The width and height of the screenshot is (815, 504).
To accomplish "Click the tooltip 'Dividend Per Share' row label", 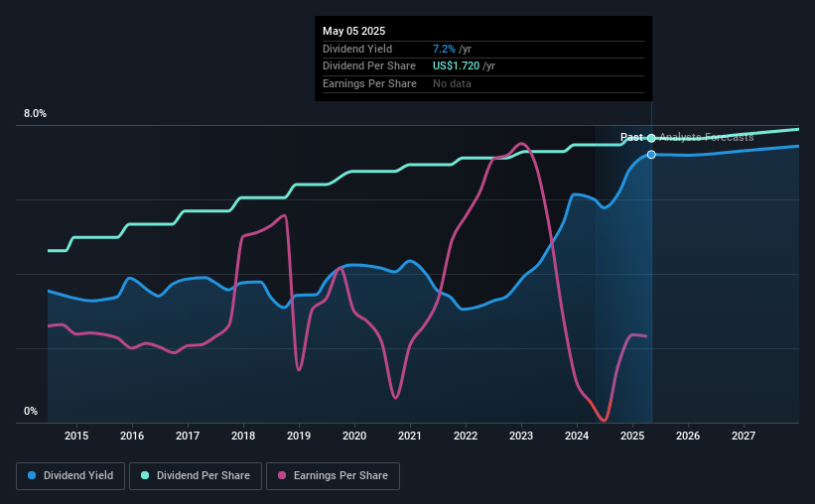I will pyautogui.click(x=369, y=66).
